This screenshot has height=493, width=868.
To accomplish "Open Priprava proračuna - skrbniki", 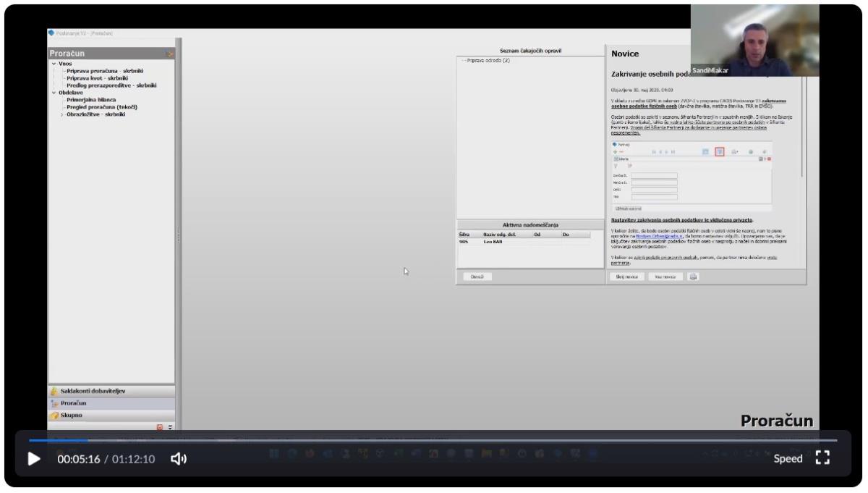I will 105,71.
